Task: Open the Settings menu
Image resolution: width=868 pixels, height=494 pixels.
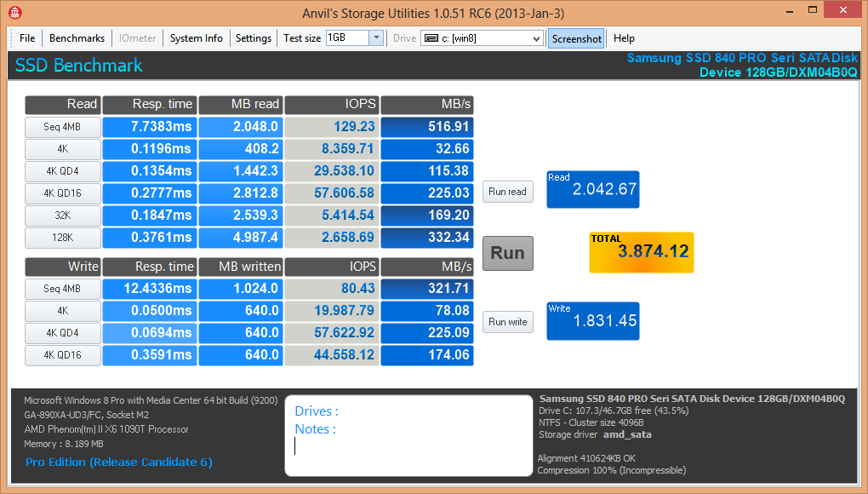Action: click(x=253, y=38)
